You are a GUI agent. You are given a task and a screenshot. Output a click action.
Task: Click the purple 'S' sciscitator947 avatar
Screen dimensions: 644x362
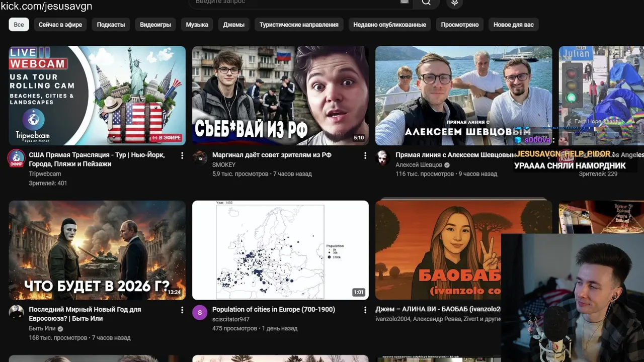[x=200, y=312]
